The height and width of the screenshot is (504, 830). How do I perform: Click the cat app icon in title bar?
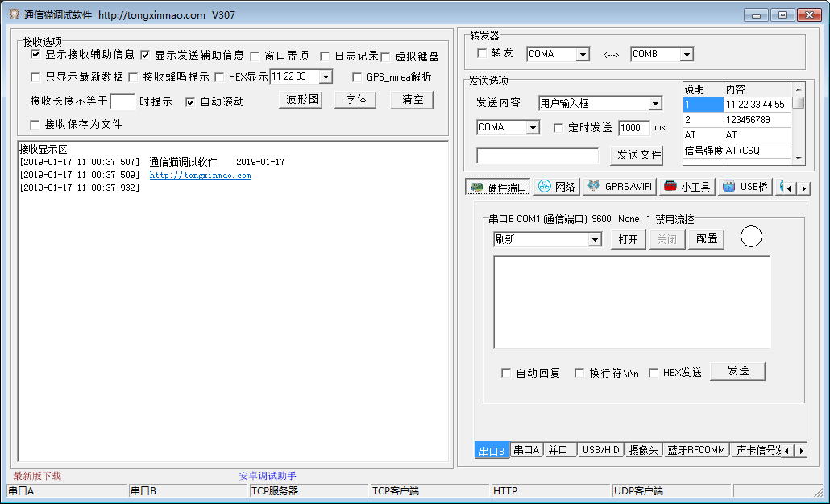tap(14, 14)
